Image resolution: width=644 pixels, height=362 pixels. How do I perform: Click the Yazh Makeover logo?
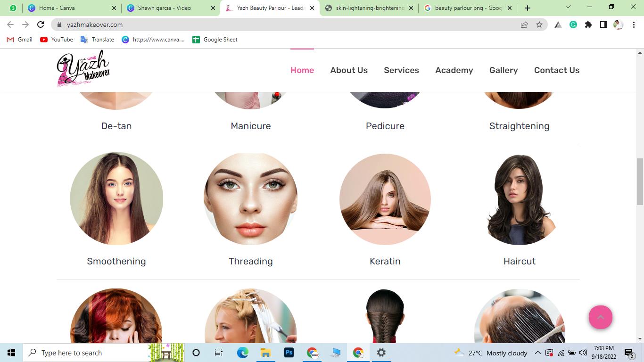point(83,68)
